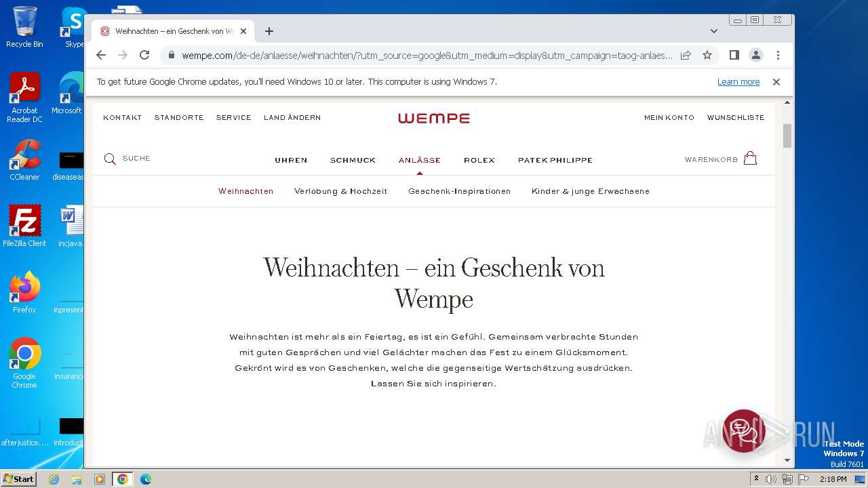Click the URL address field
The width and height of the screenshot is (868, 488).
tap(427, 55)
